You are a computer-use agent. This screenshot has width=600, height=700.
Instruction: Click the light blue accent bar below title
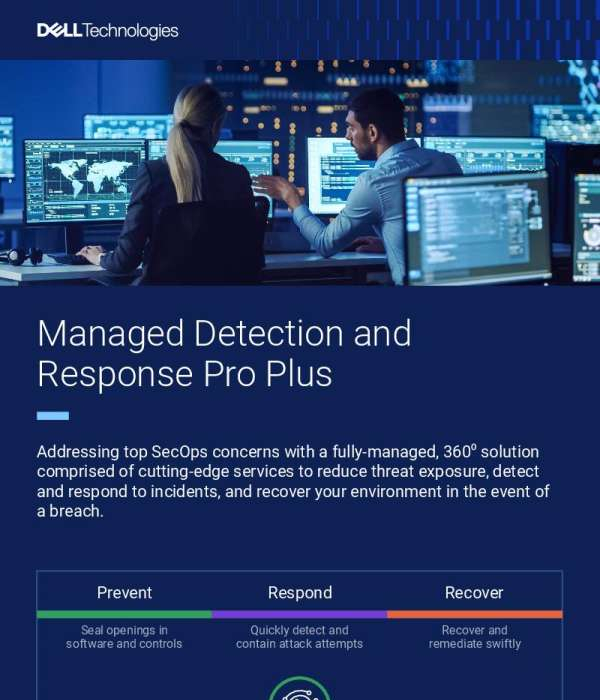tap(53, 415)
